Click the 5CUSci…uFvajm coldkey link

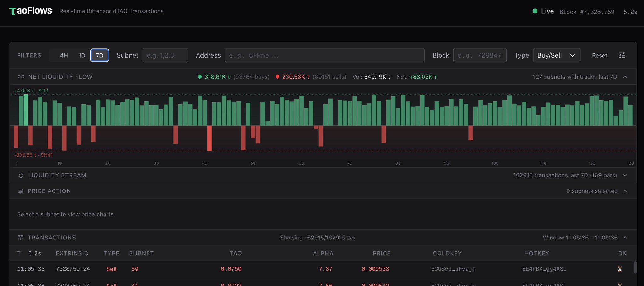point(453,269)
